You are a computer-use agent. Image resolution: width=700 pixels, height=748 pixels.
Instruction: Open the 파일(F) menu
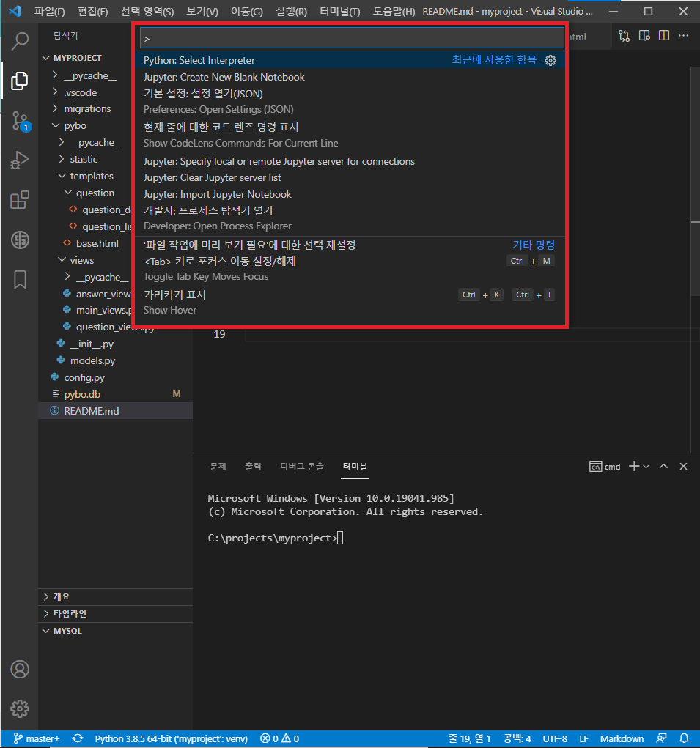[x=49, y=12]
